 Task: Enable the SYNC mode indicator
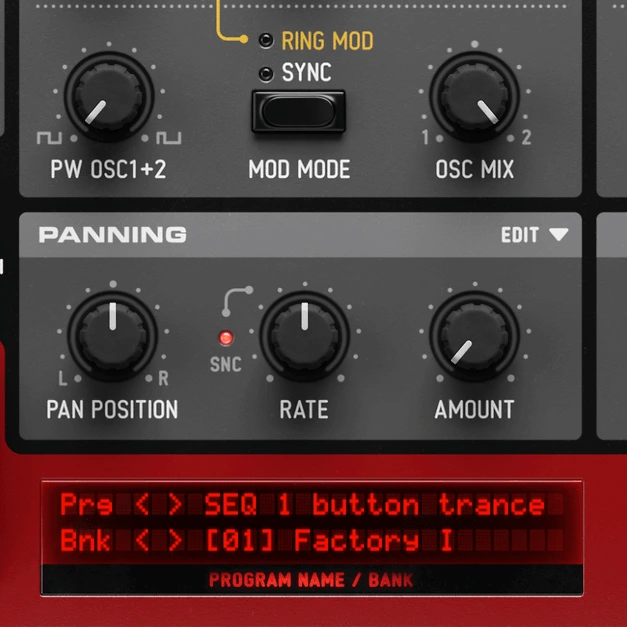(x=266, y=73)
